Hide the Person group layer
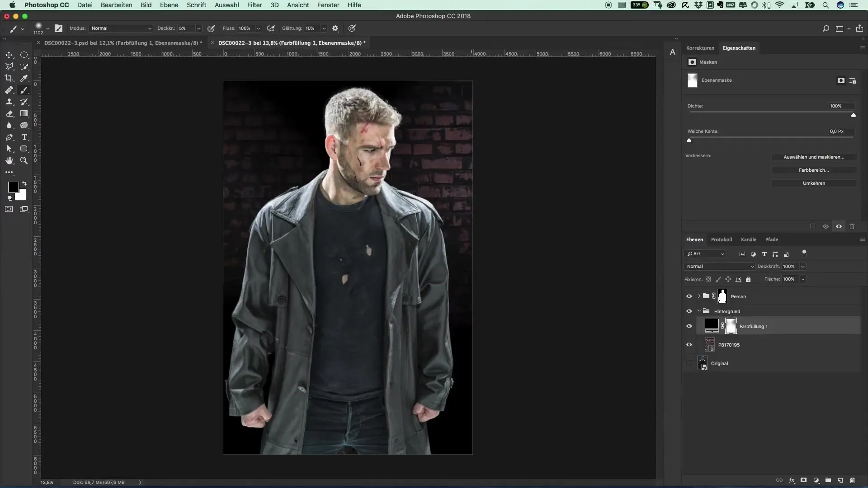Screen dimensions: 868x488 689,296
